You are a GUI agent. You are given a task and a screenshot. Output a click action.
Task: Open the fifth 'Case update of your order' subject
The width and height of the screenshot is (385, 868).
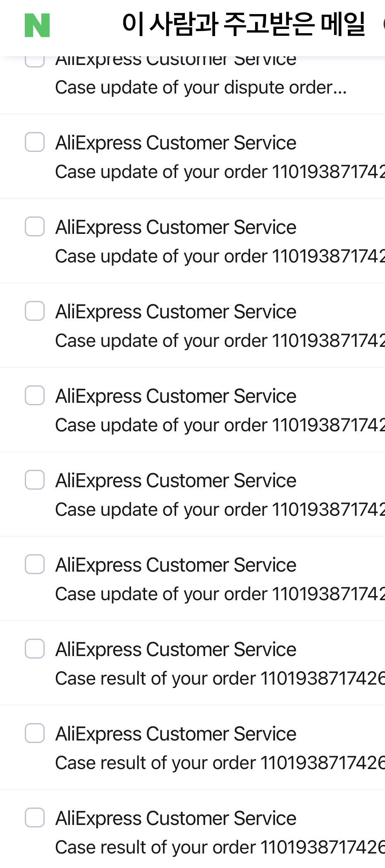(x=220, y=510)
